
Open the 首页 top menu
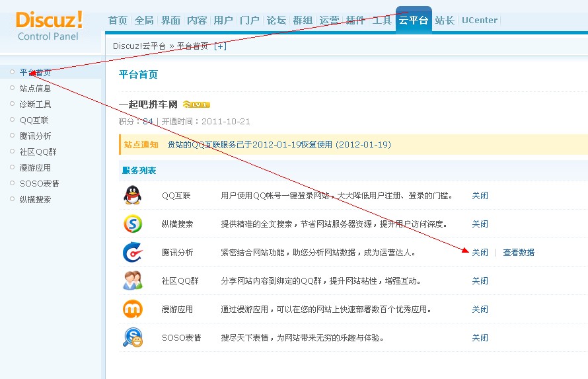point(118,21)
